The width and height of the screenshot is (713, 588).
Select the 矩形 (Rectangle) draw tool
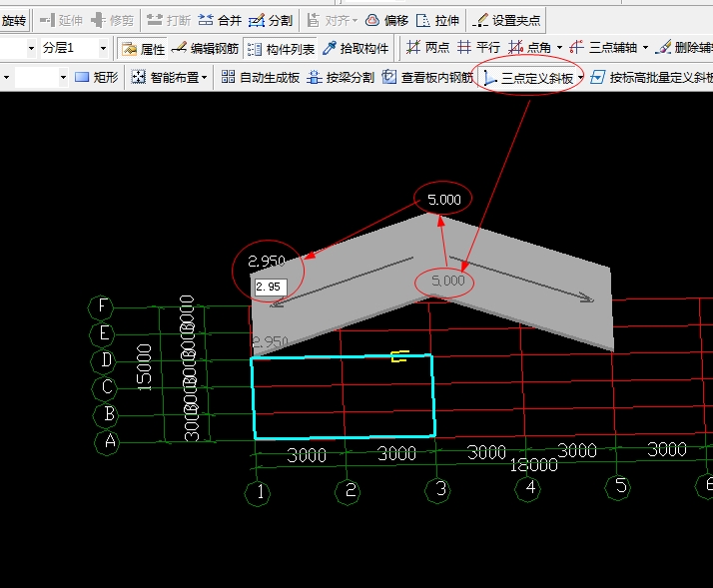(97, 77)
